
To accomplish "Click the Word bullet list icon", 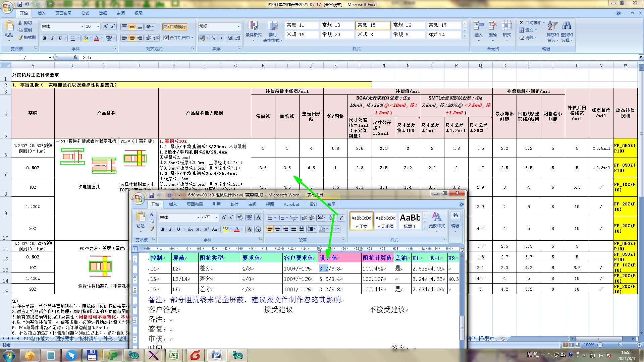I will click(270, 218).
